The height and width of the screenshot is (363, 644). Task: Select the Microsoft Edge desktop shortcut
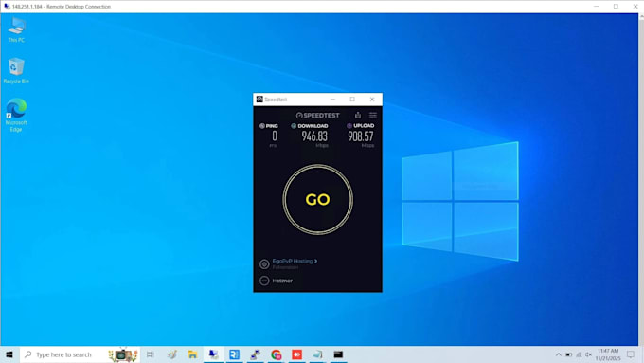click(16, 115)
